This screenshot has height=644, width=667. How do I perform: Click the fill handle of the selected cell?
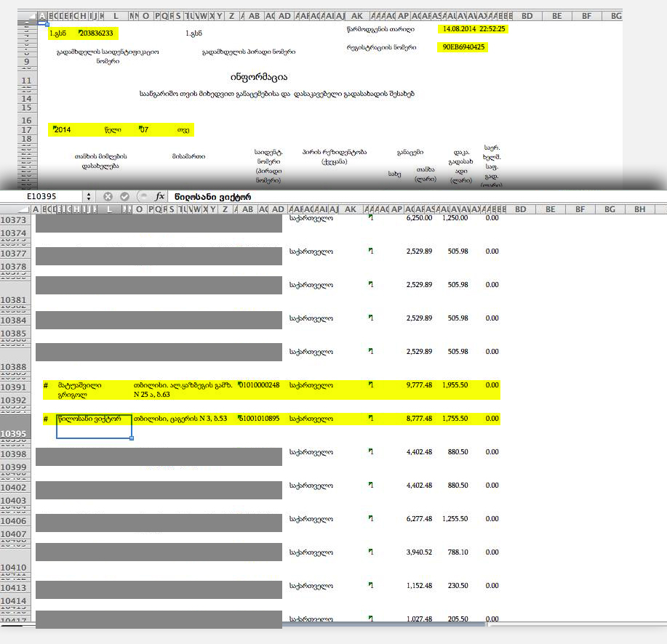coord(132,438)
